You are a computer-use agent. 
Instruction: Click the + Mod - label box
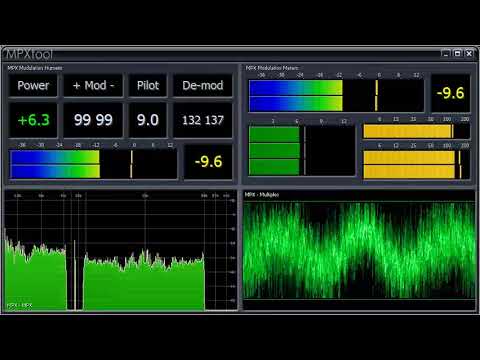click(x=93, y=86)
